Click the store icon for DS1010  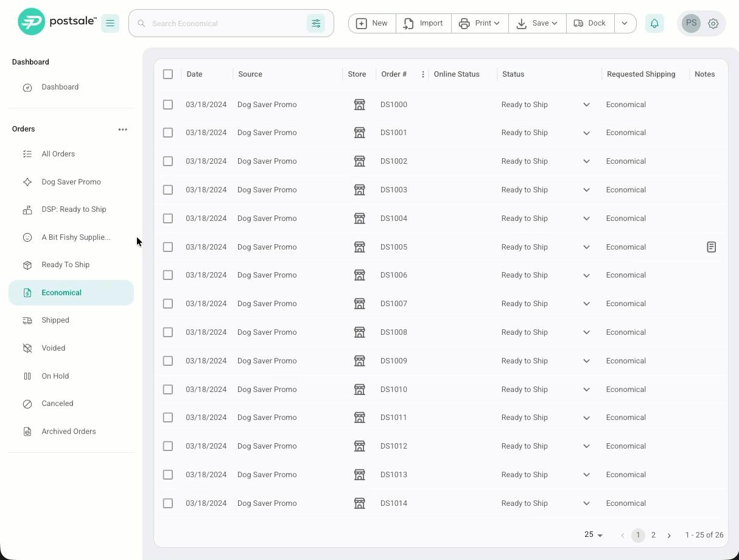pyautogui.click(x=360, y=390)
